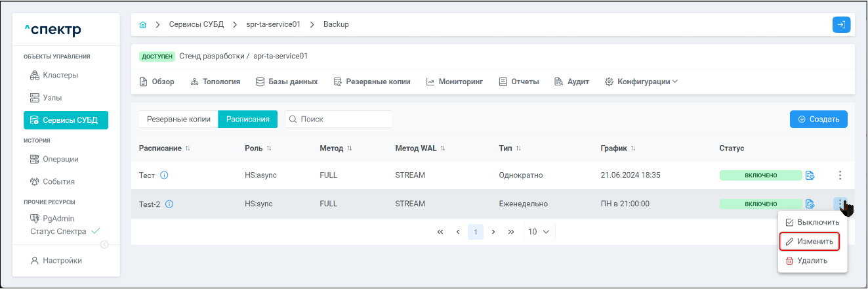Open info icon next to Тест schedule

pyautogui.click(x=165, y=175)
